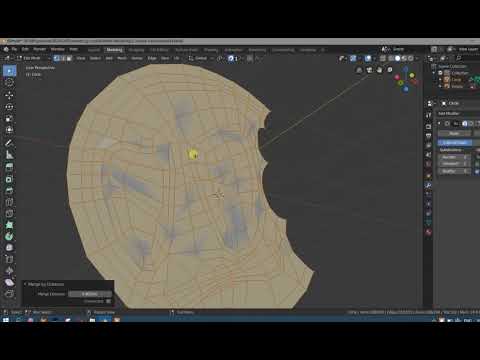Click the pan hand gizmo button

point(380,70)
